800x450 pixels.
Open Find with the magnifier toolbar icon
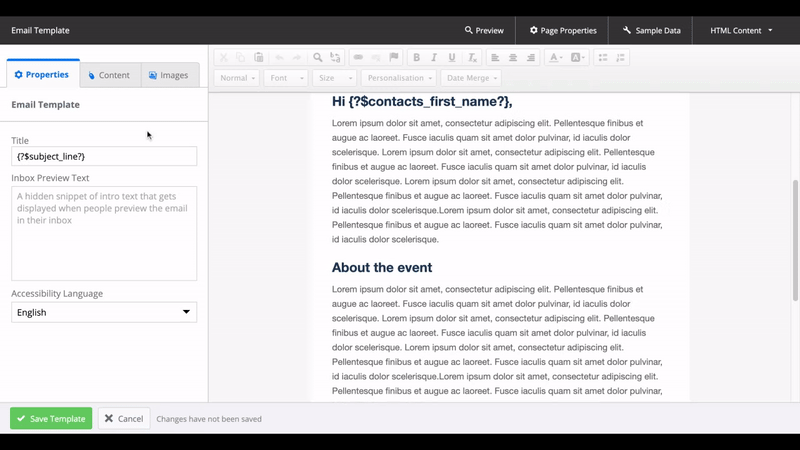point(317,57)
